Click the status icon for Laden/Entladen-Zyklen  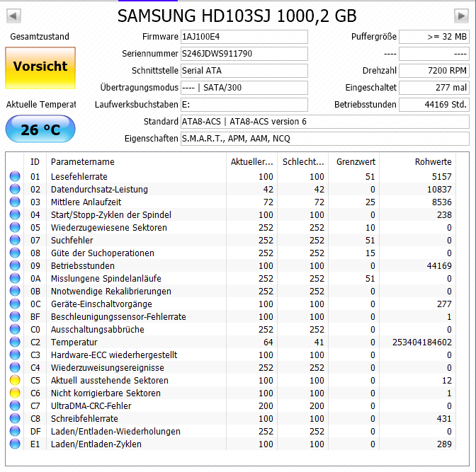(x=15, y=444)
